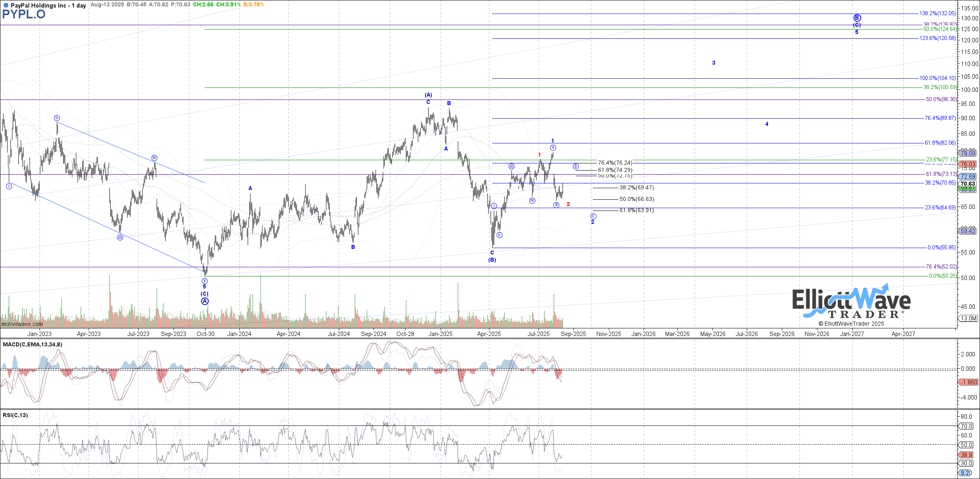Select the green 38.2%(100.59) label

940,87
